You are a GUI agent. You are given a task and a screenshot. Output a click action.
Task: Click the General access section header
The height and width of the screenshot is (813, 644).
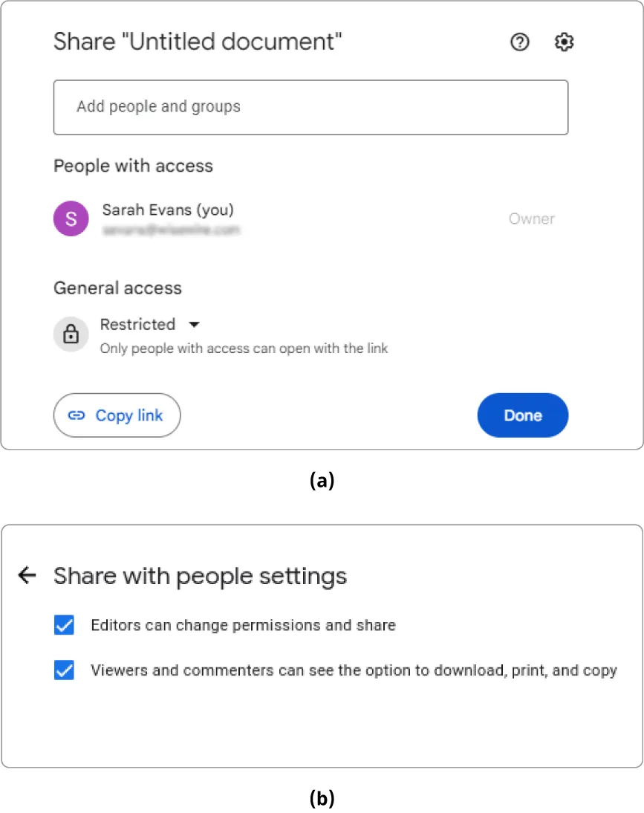click(x=117, y=288)
